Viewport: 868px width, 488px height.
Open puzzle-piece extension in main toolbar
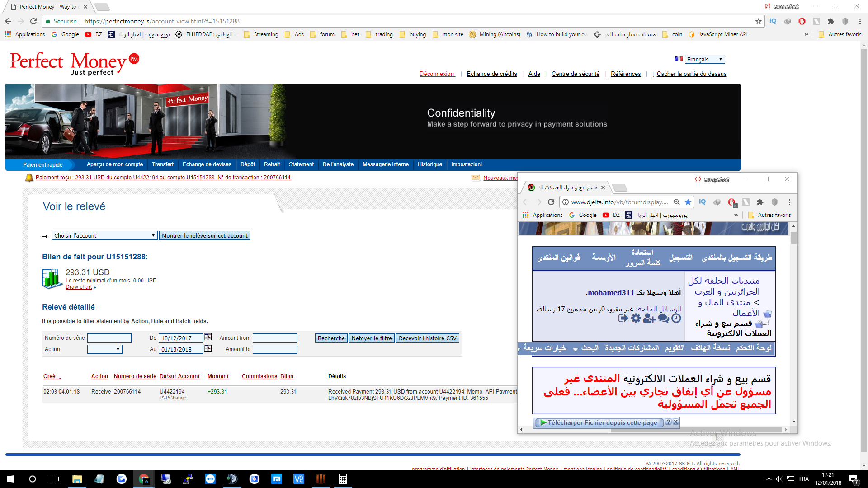click(831, 21)
